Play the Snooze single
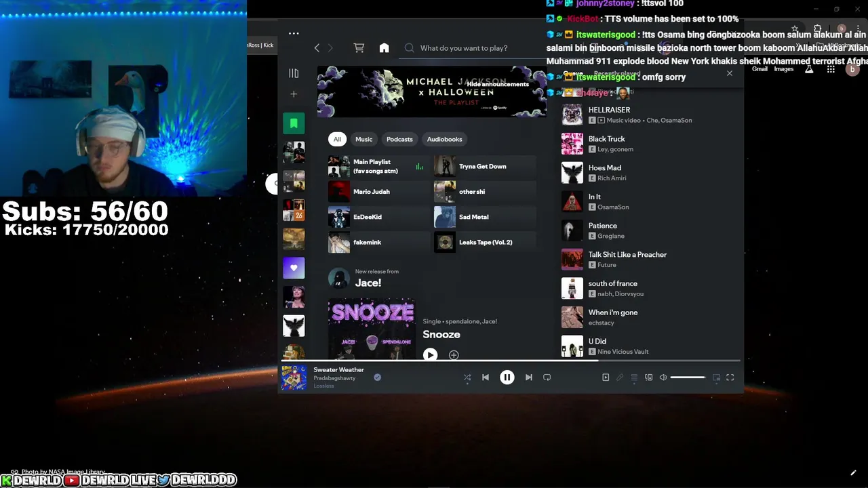This screenshot has width=868, height=488. coord(430,354)
